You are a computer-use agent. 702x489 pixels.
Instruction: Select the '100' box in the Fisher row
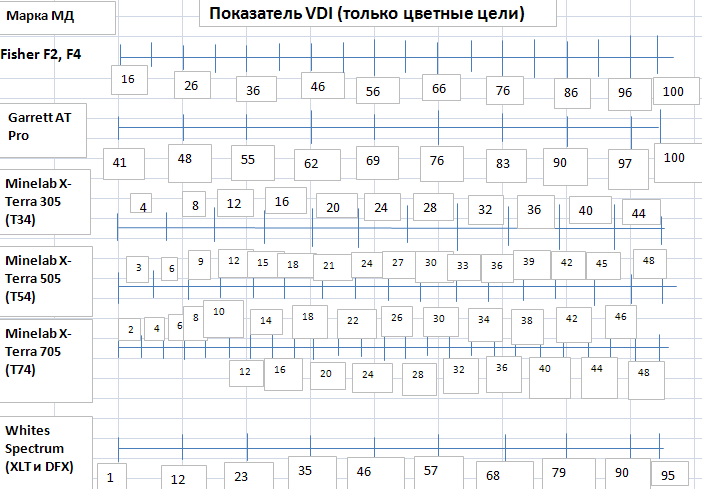pyautogui.click(x=676, y=91)
